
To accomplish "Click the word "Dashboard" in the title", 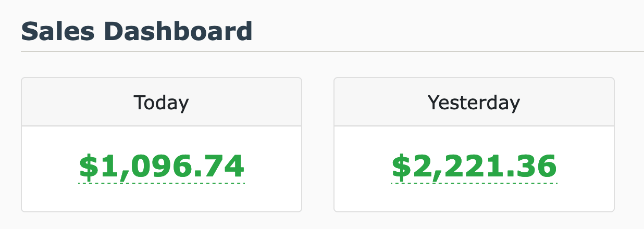I will pos(178,31).
